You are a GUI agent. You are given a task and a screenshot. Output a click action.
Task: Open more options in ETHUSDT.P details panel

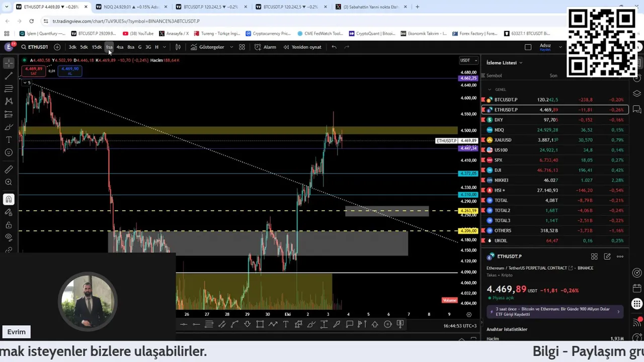pyautogui.click(x=620, y=256)
